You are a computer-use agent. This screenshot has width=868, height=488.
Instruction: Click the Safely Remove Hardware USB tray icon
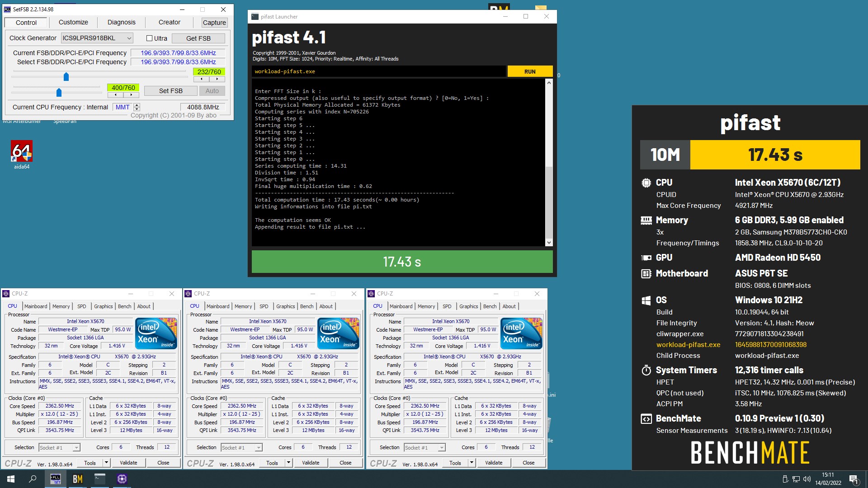pos(785,479)
